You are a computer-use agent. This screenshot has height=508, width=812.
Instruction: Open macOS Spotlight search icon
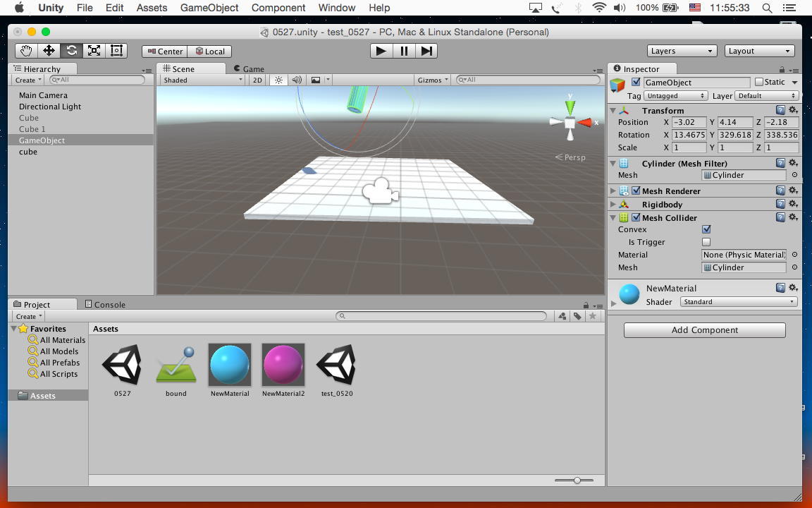(768, 8)
